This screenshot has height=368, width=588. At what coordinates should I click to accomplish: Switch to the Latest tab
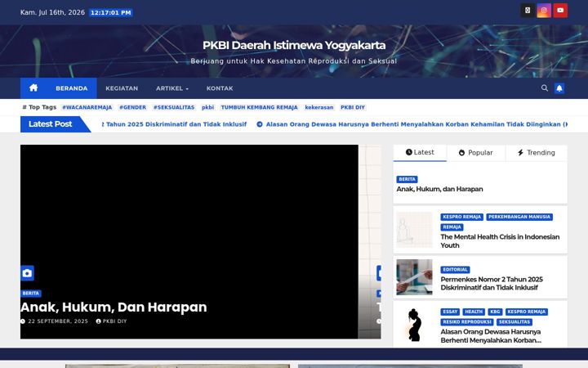click(x=420, y=152)
